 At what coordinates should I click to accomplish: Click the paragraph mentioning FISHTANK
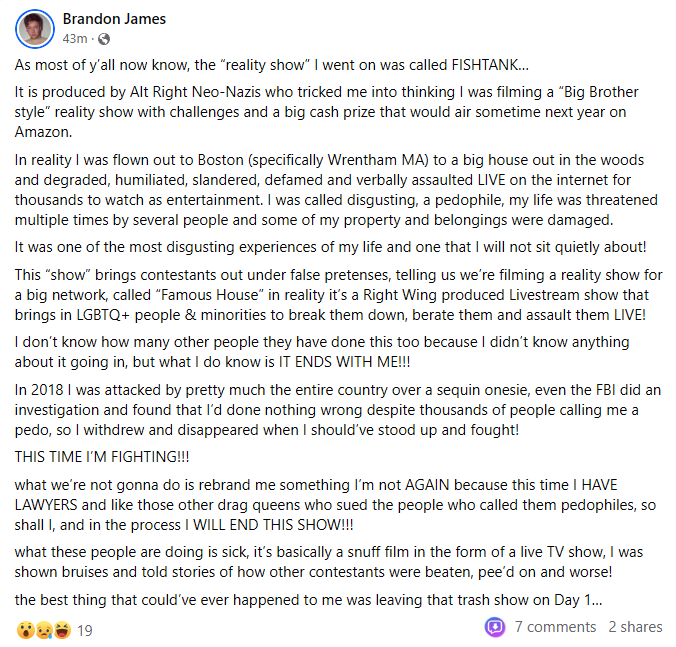tap(272, 65)
